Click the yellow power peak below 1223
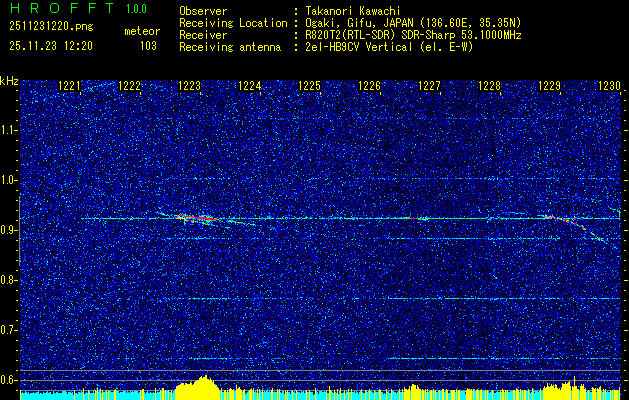629x400 pixels. 197,386
